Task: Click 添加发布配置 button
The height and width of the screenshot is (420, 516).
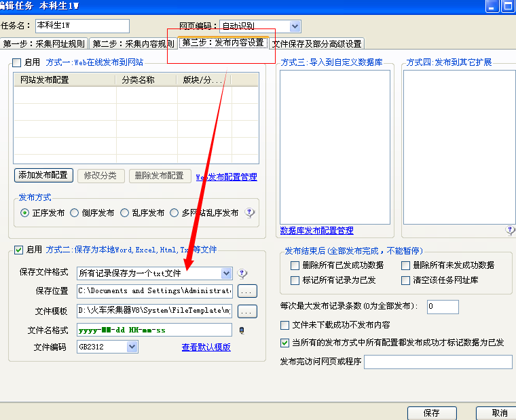Action: pyautogui.click(x=43, y=175)
